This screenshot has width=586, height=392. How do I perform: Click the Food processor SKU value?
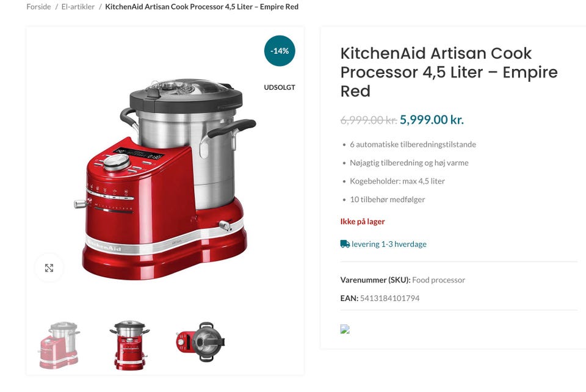pyautogui.click(x=438, y=280)
